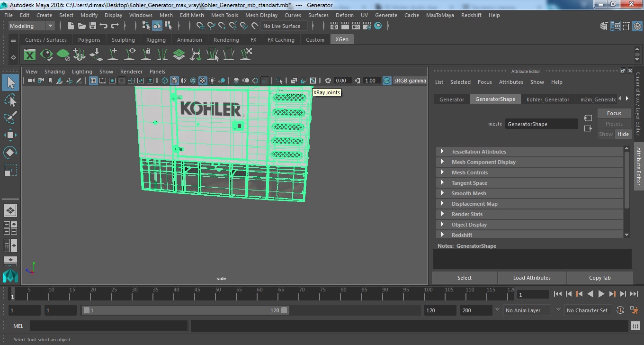
Task: Open the Redshift menu
Action: coord(471,15)
